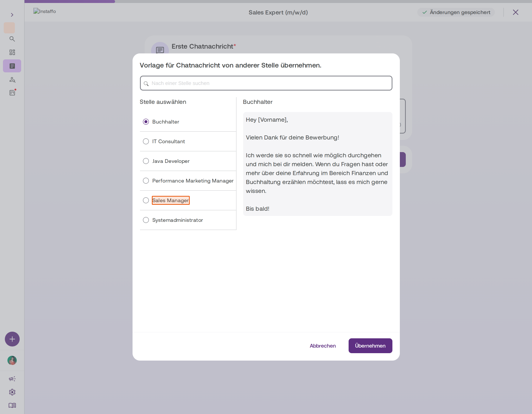Choose the Sales Manager position
This screenshot has height=414, width=532.
point(188,200)
